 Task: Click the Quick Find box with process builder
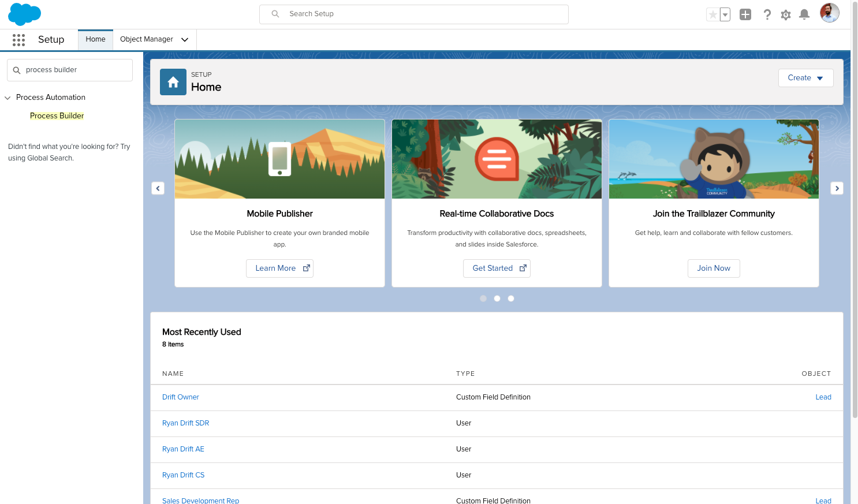(70, 70)
